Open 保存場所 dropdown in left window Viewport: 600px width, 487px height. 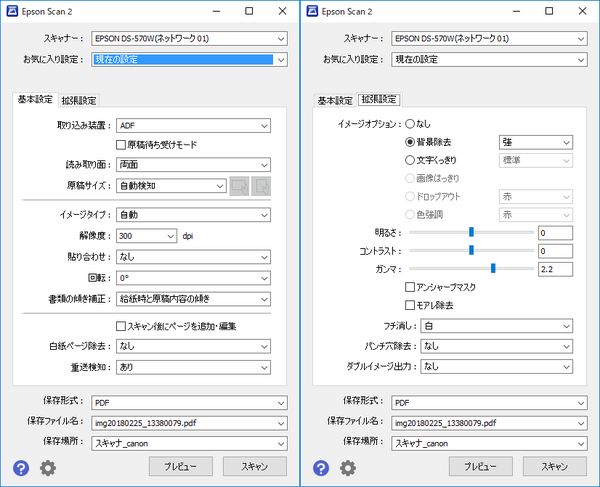coord(189,443)
